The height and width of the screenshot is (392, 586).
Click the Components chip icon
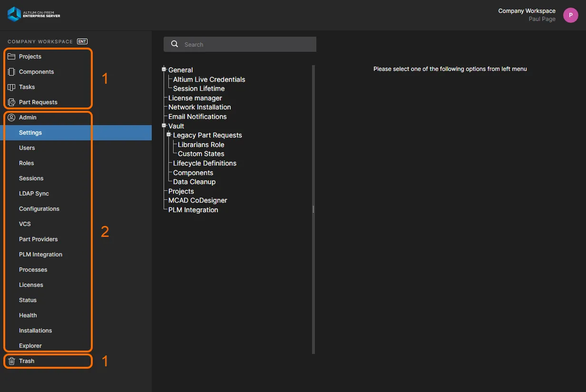pyautogui.click(x=12, y=72)
